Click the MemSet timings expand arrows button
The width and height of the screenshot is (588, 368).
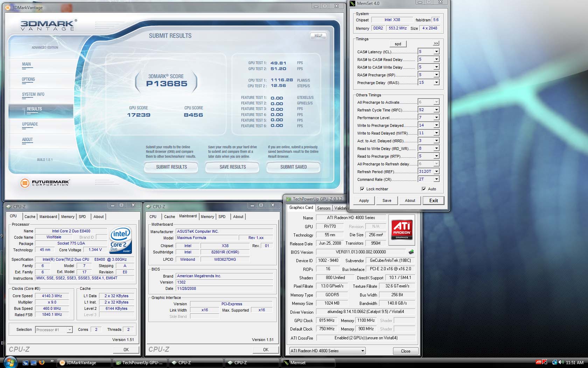[436, 43]
